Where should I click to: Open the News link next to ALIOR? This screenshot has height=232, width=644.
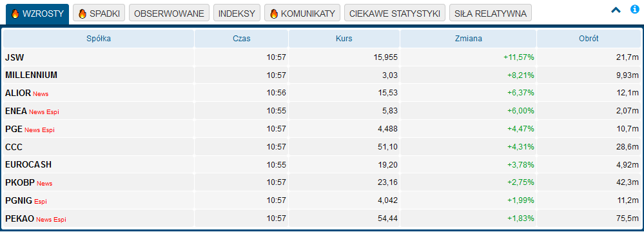pos(41,94)
